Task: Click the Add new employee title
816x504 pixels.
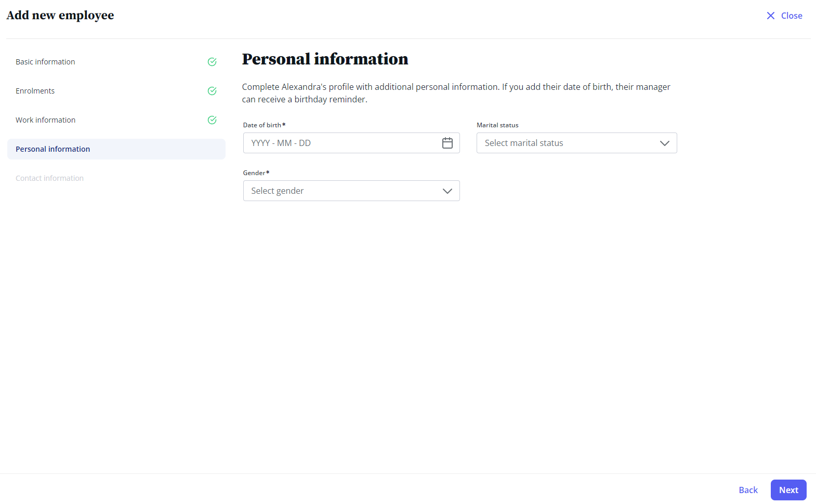Action: 60,16
